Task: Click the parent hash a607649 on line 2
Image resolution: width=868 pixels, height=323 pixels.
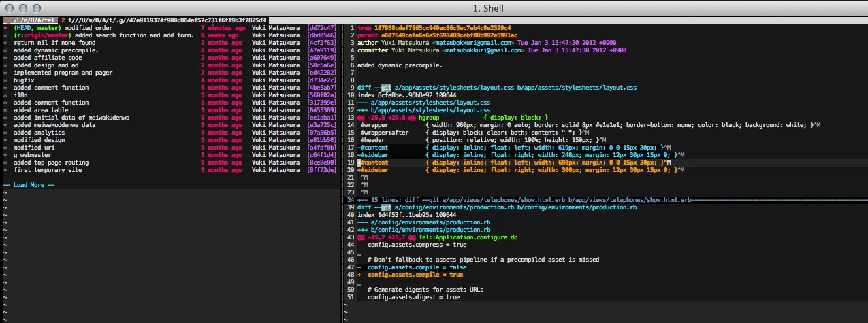Action: pyautogui.click(x=450, y=35)
